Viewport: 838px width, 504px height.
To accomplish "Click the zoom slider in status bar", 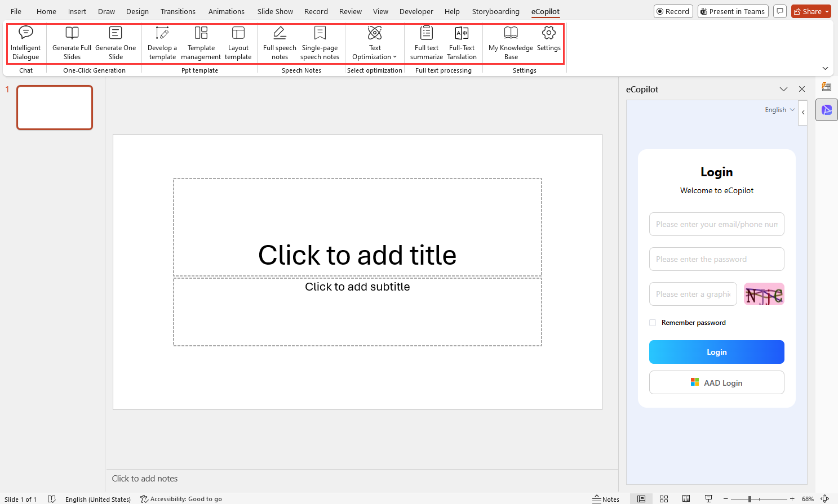I will [x=750, y=499].
